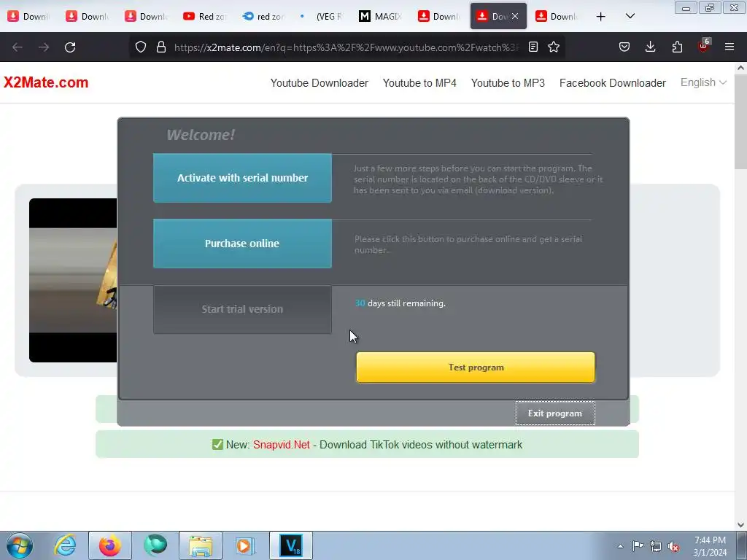Click Activate with serial number button

tap(242, 178)
